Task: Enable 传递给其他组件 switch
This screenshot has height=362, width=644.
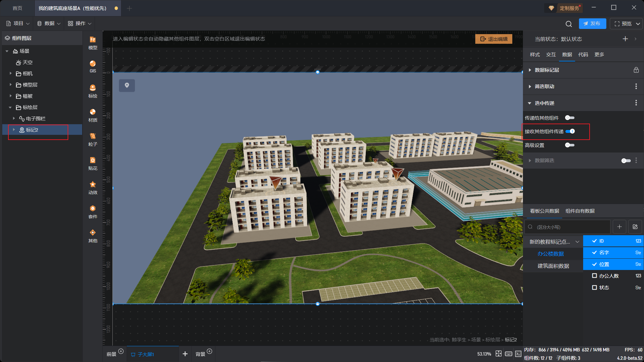Action: [x=570, y=118]
